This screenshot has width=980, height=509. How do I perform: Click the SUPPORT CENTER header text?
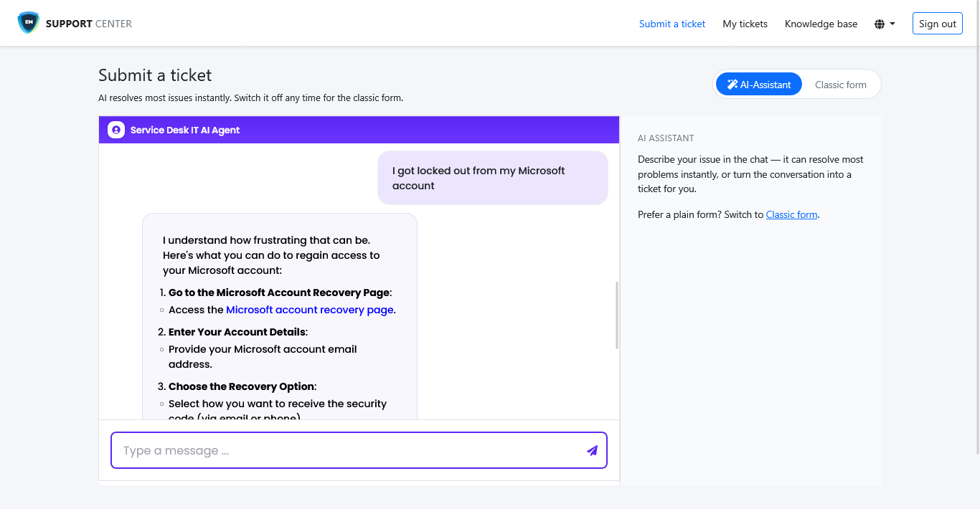[89, 24]
